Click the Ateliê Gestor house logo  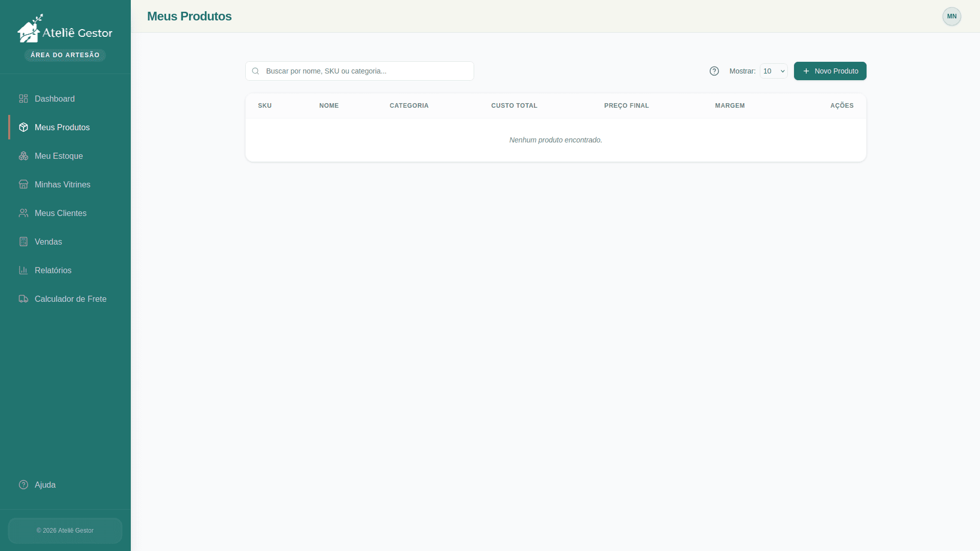(29, 30)
